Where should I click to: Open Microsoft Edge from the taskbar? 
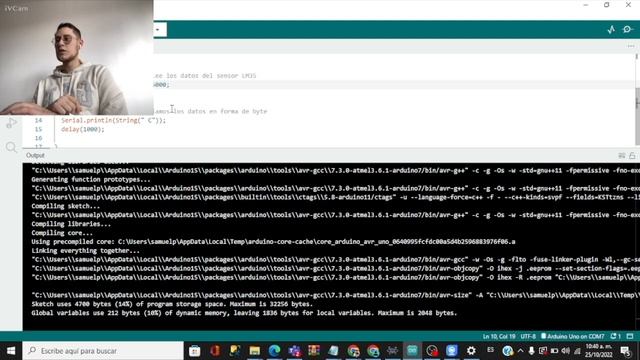click(x=274, y=351)
